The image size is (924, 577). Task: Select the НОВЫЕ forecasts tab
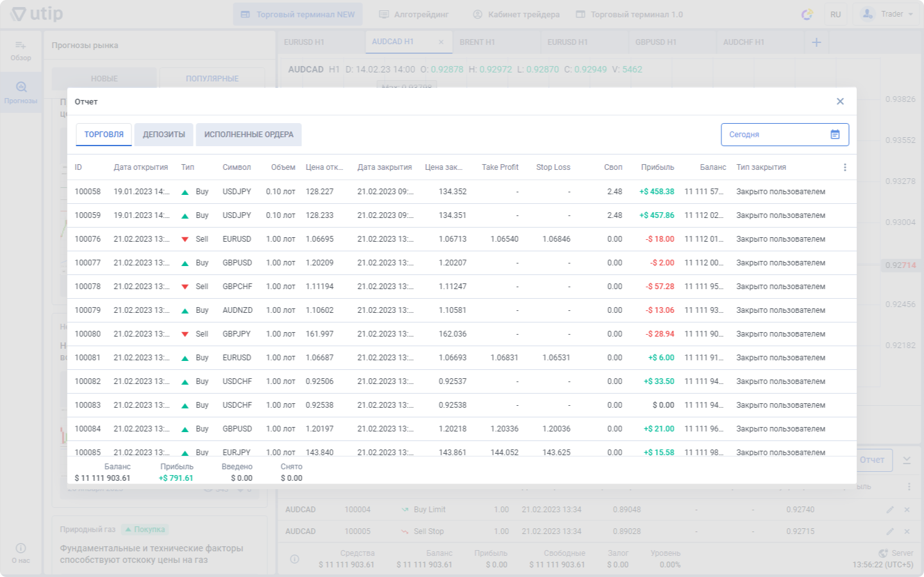click(104, 78)
